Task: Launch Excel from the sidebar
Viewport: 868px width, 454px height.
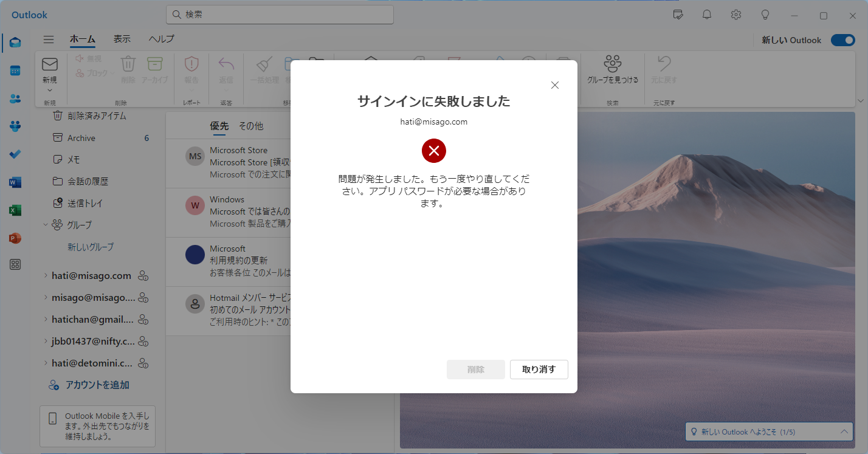Action: [x=15, y=210]
